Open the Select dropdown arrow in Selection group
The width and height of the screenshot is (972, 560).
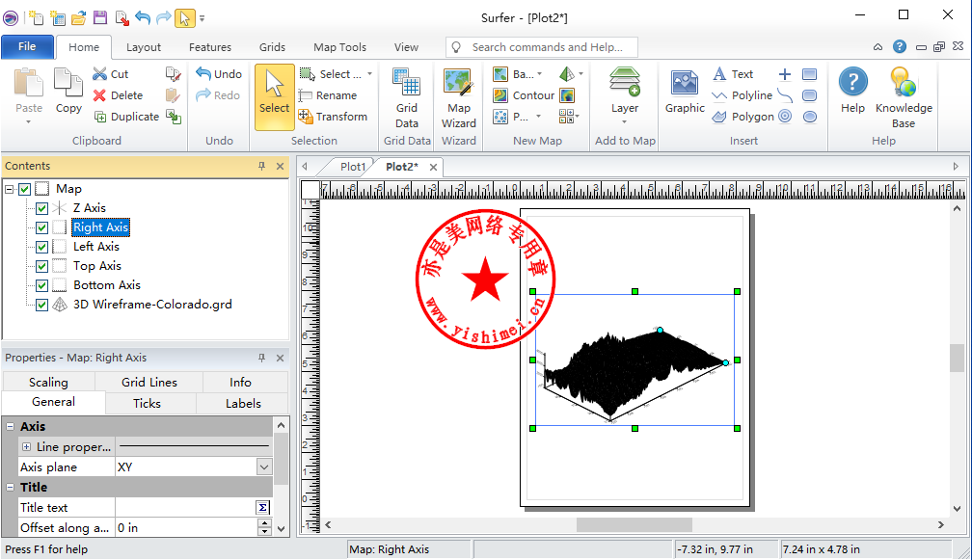point(369,74)
